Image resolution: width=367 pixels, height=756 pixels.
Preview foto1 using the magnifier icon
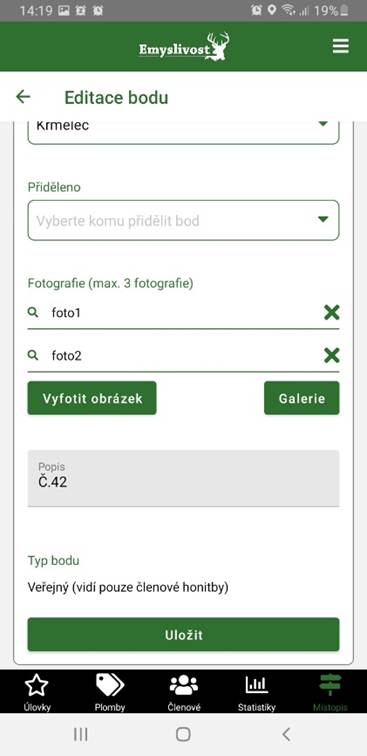click(33, 312)
